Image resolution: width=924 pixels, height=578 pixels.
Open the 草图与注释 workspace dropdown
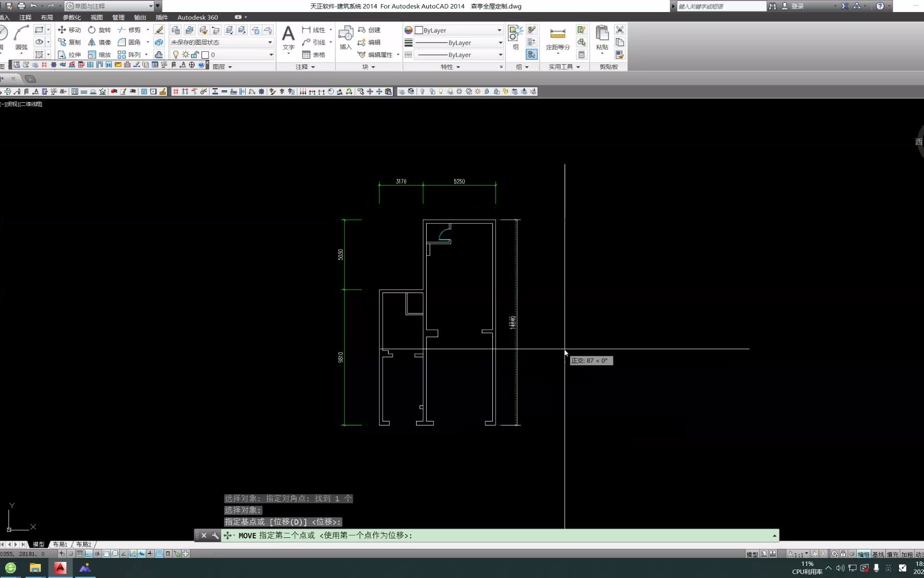pyautogui.click(x=110, y=6)
